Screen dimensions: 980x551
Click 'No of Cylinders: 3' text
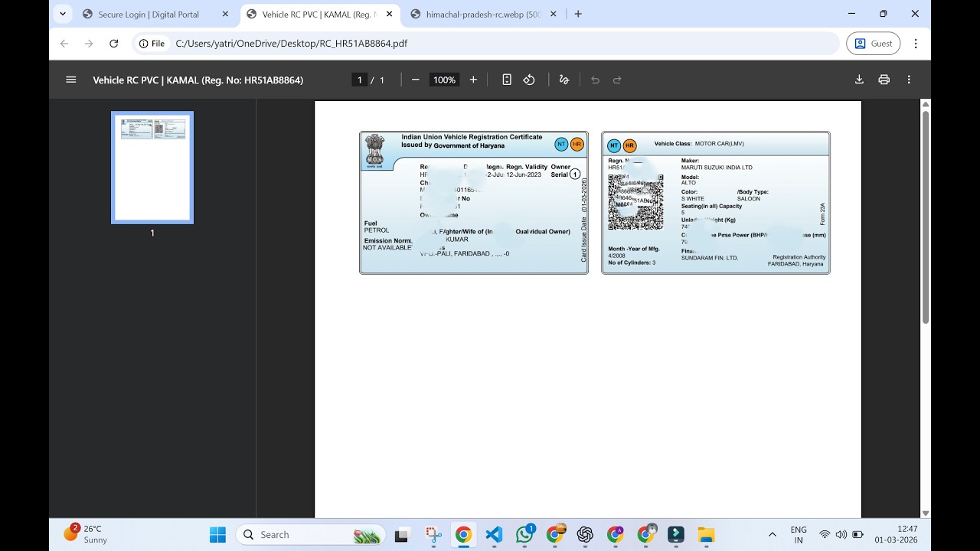coord(632,262)
